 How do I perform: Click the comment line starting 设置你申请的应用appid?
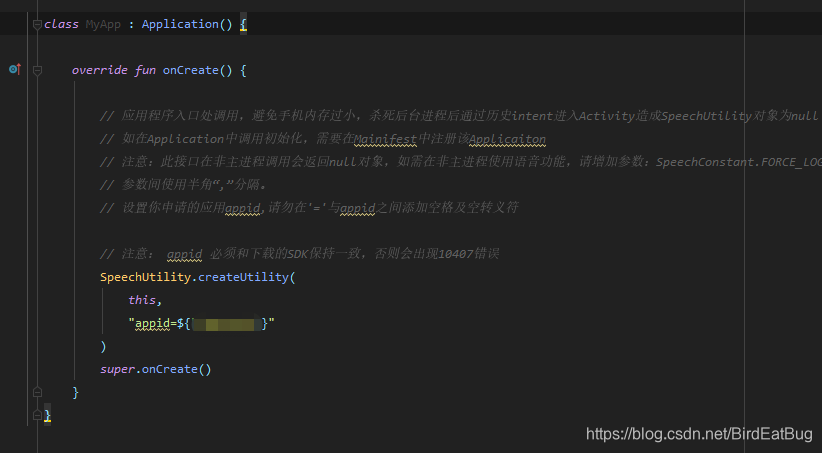tap(309, 208)
